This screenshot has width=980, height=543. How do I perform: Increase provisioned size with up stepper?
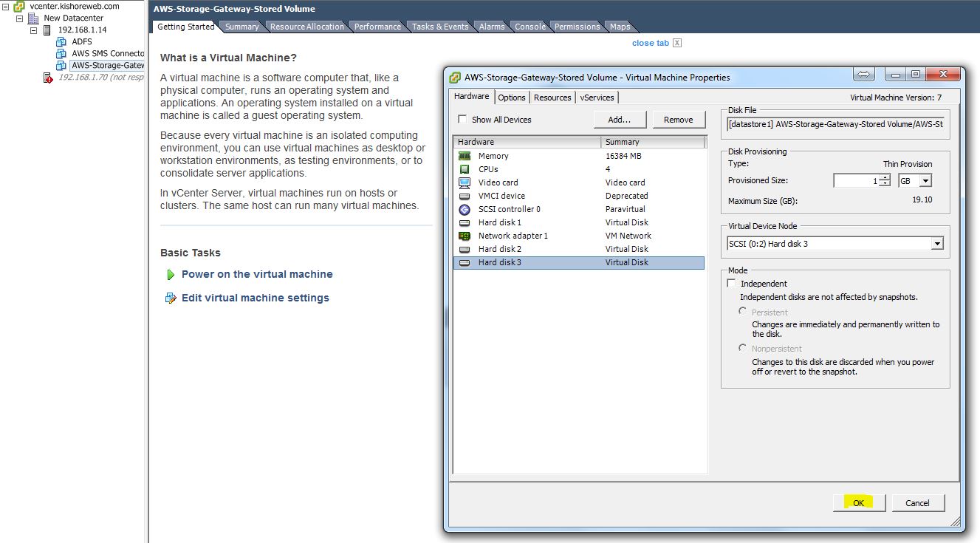coord(885,178)
